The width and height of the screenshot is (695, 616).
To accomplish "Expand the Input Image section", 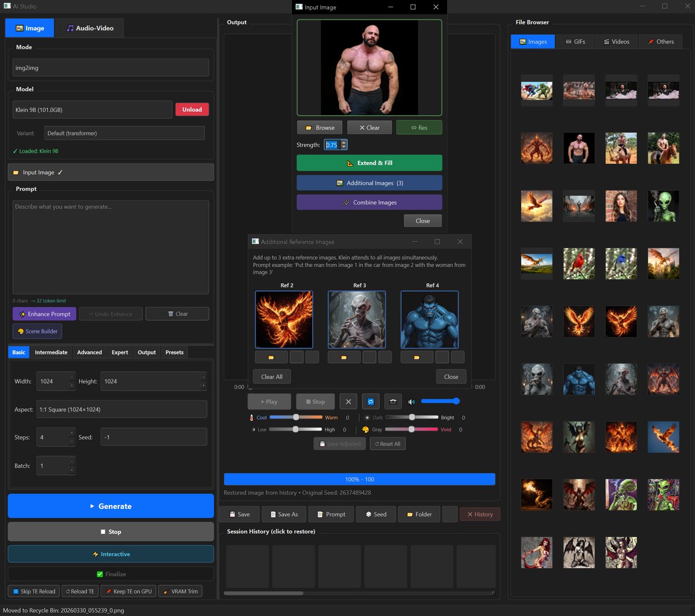I will pyautogui.click(x=111, y=172).
